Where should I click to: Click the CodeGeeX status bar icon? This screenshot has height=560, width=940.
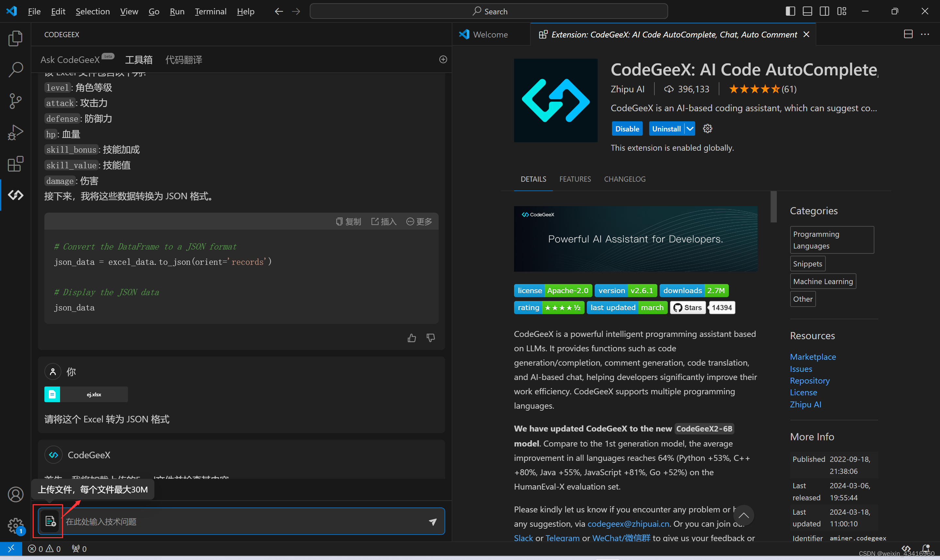(x=906, y=548)
